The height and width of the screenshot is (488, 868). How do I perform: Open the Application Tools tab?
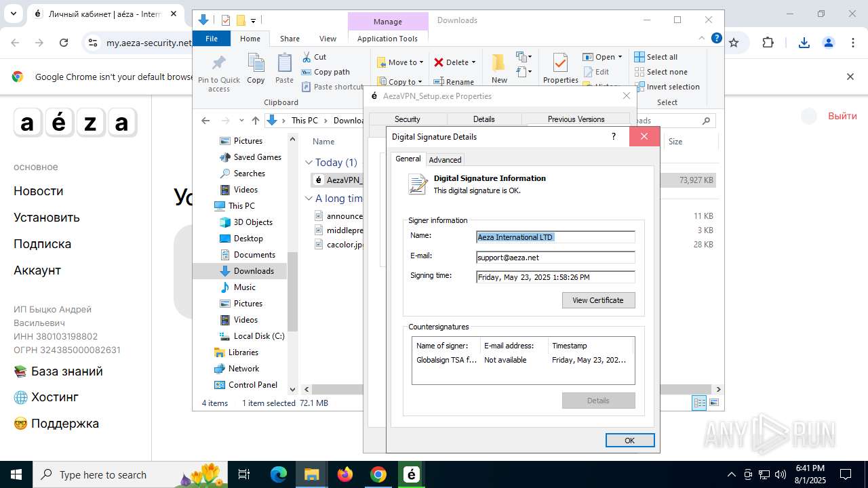click(387, 39)
